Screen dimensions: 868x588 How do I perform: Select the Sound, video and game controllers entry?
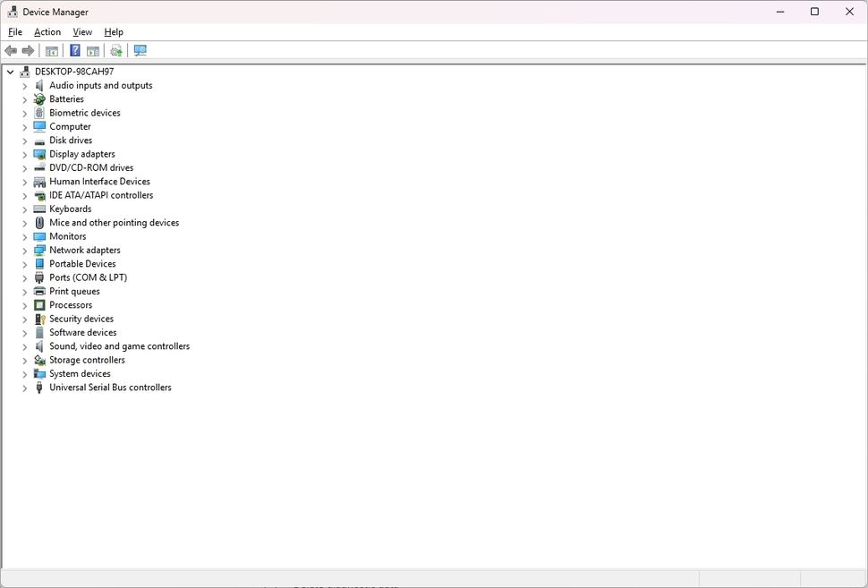[117, 345]
